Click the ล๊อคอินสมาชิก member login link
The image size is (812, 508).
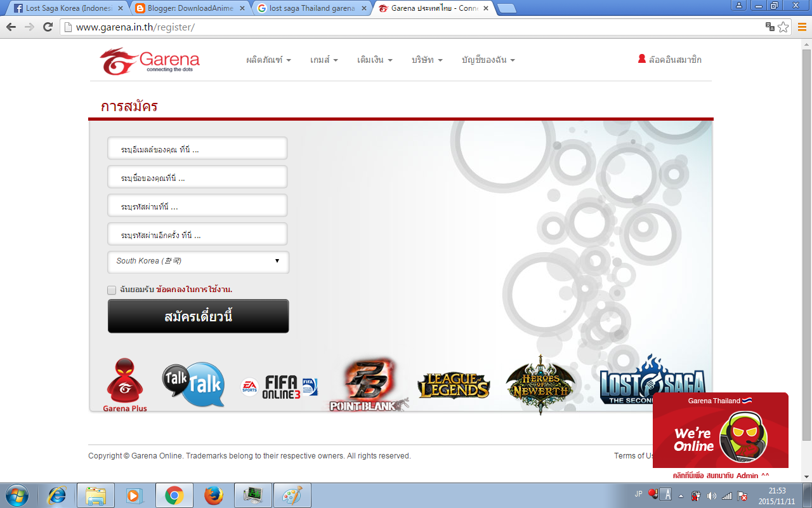(x=675, y=60)
